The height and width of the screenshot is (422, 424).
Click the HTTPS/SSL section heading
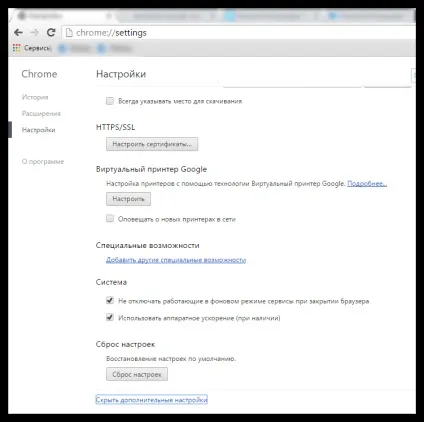click(x=116, y=127)
